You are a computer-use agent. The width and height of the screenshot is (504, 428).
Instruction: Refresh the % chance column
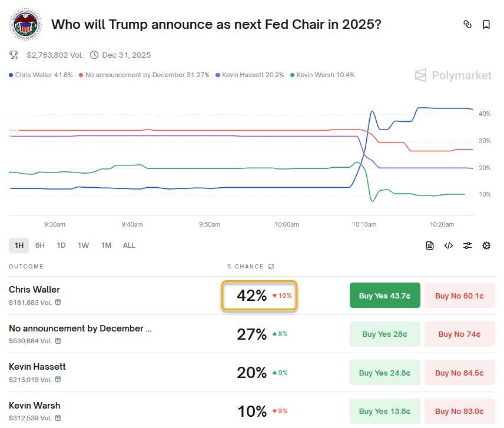[271, 267]
